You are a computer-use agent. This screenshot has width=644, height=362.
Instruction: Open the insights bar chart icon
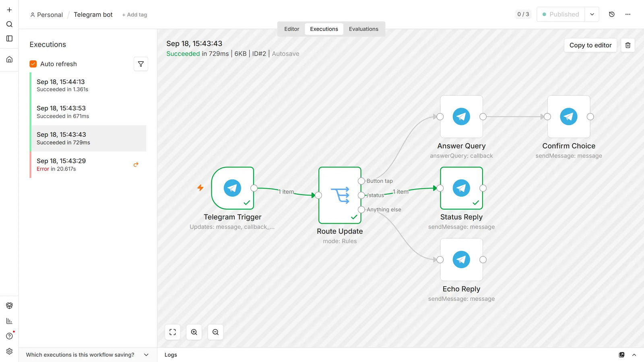[9, 321]
